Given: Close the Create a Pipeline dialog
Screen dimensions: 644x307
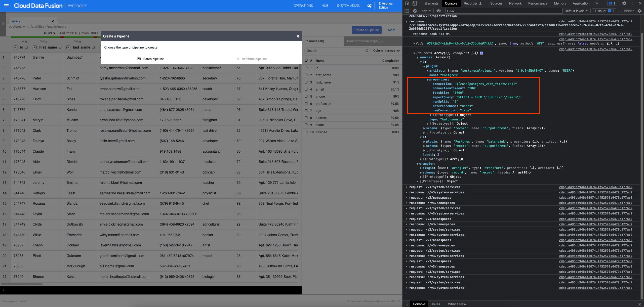Looking at the screenshot, I should tap(298, 36).
